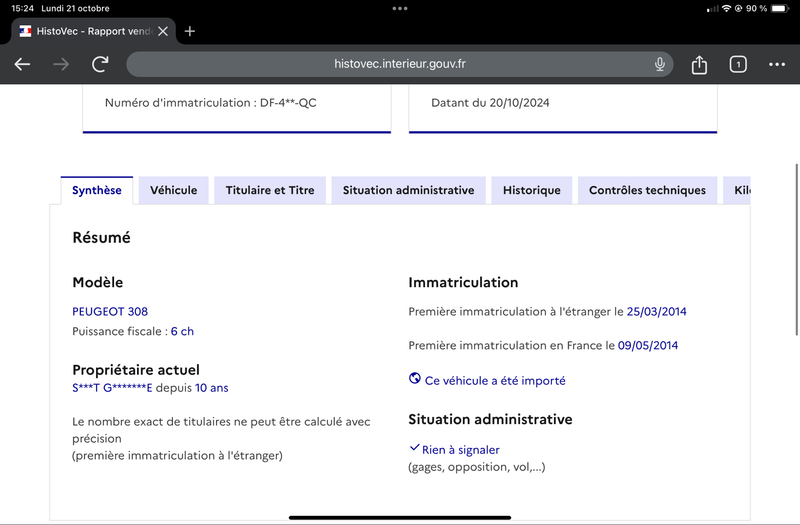Screen dimensions: 800x525
Task: Click the Rien à signaler status
Action: (x=460, y=449)
